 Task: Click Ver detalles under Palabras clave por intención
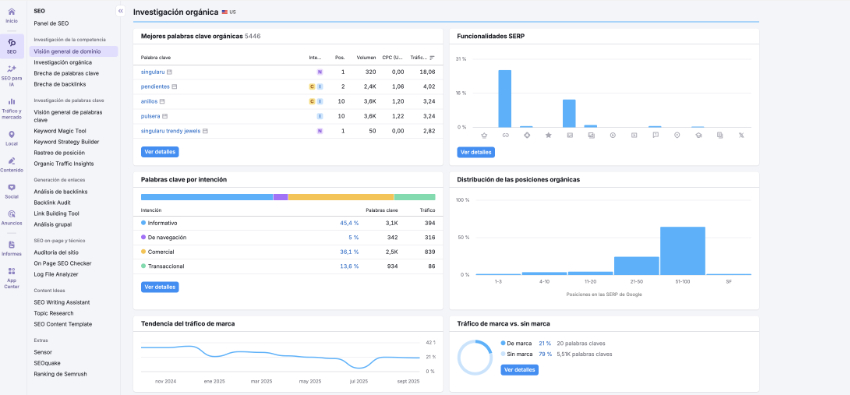click(160, 287)
